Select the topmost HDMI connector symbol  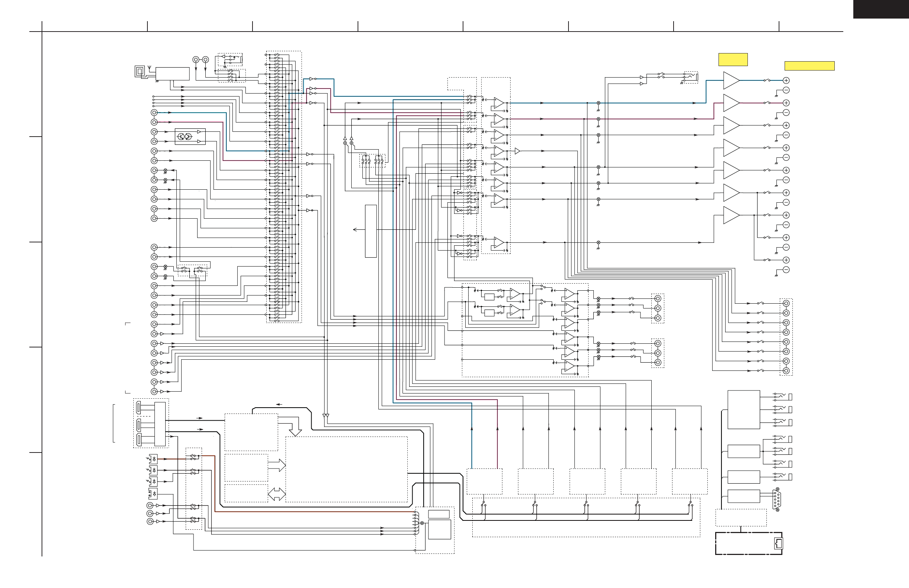(139, 408)
